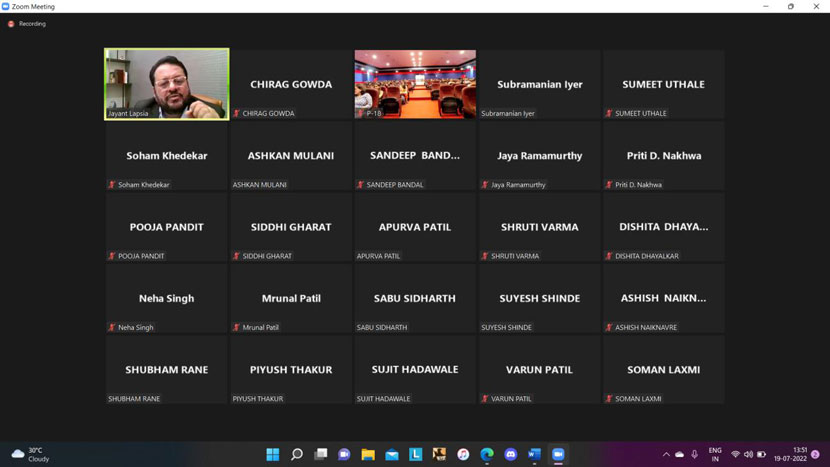Open Zoom from the taskbar
This screenshot has height=467, width=830.
[x=558, y=454]
